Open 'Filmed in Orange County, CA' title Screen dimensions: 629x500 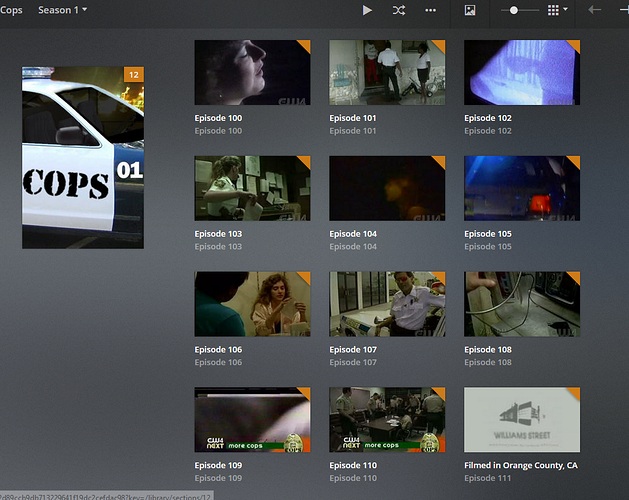click(x=521, y=465)
